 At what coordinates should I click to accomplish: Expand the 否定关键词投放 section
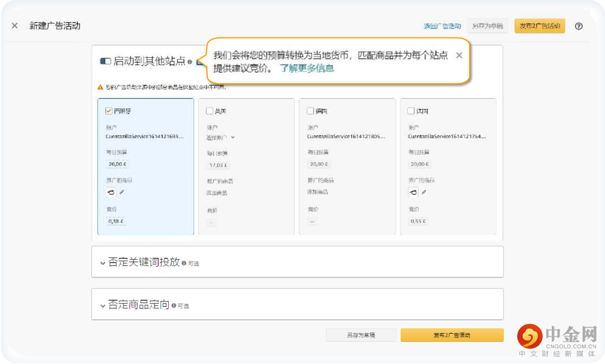[x=103, y=263]
